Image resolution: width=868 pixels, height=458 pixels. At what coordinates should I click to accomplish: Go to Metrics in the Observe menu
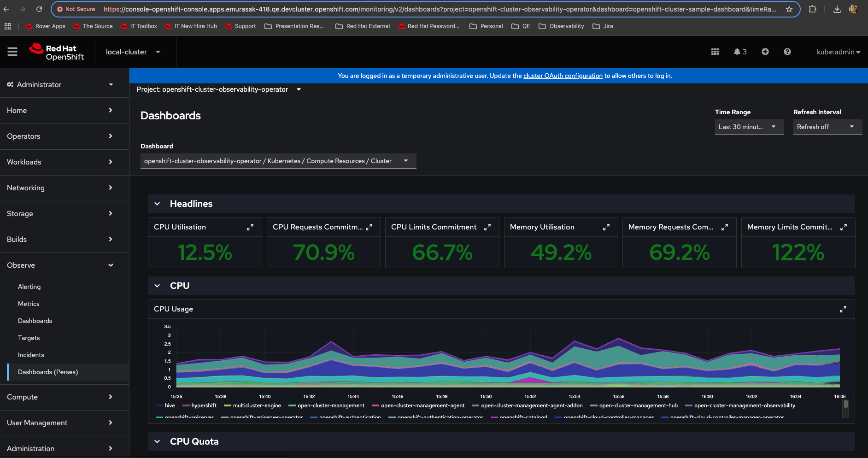point(29,304)
